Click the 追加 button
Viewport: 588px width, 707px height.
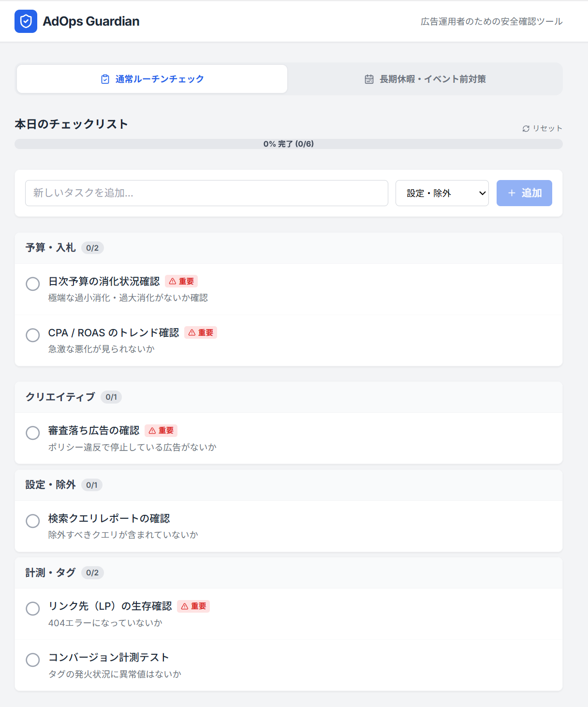pos(524,193)
